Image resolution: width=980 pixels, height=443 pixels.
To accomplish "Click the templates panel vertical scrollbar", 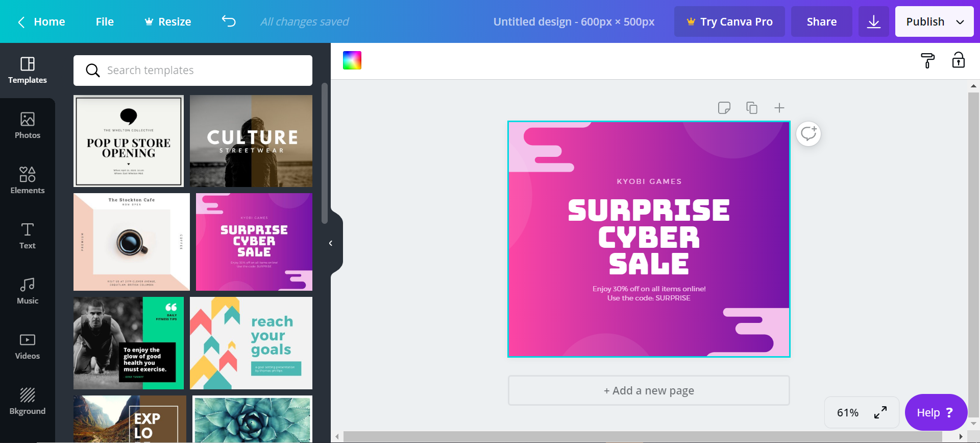I will coord(325,153).
